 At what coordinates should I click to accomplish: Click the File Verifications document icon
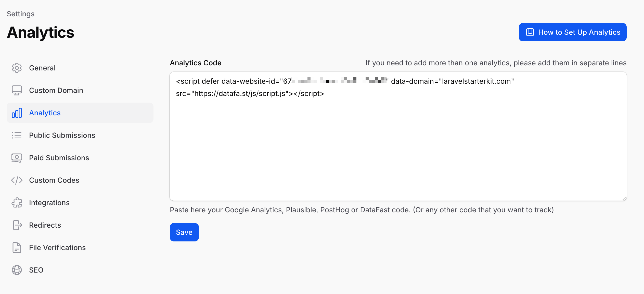coord(17,247)
